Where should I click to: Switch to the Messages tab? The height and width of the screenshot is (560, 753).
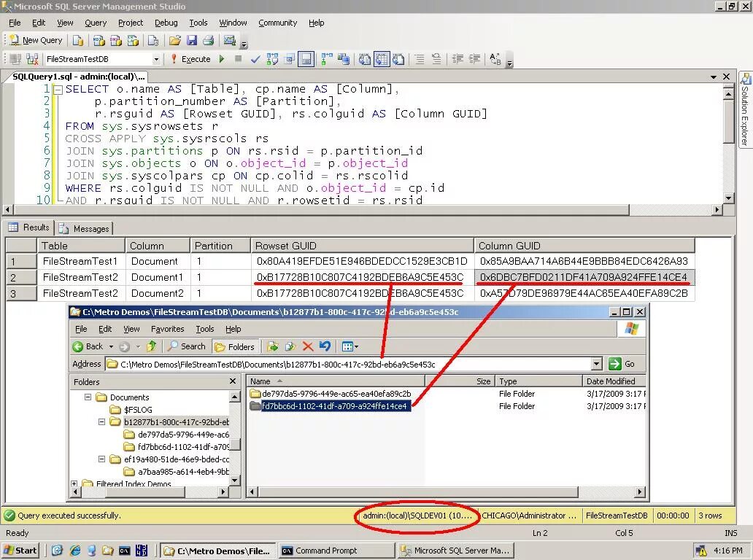point(85,229)
